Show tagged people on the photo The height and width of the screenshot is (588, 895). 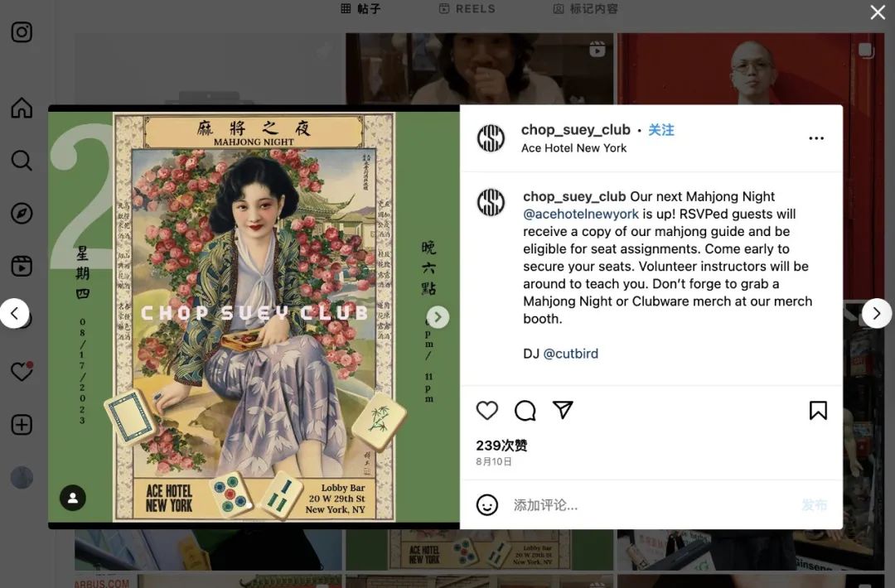(x=73, y=498)
